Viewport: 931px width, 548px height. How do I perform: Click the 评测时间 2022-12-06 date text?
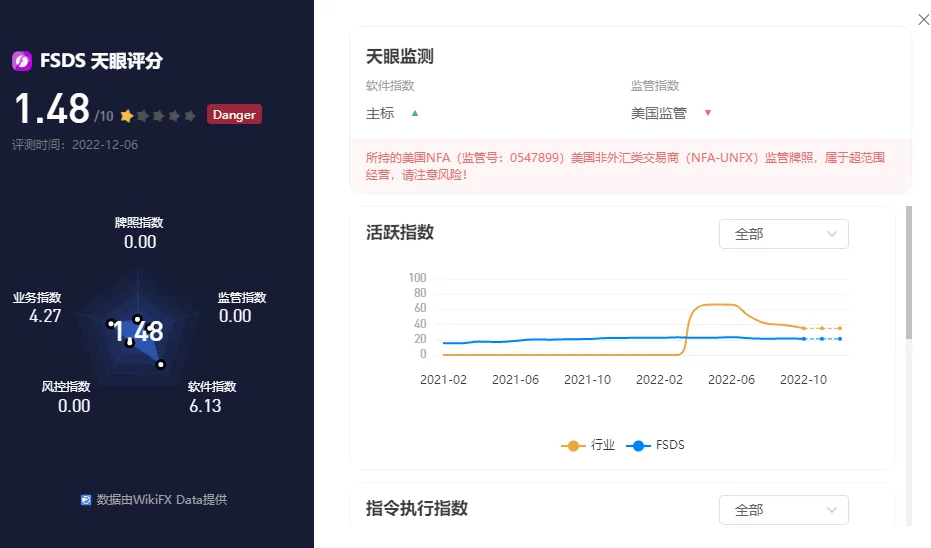pyautogui.click(x=75, y=145)
